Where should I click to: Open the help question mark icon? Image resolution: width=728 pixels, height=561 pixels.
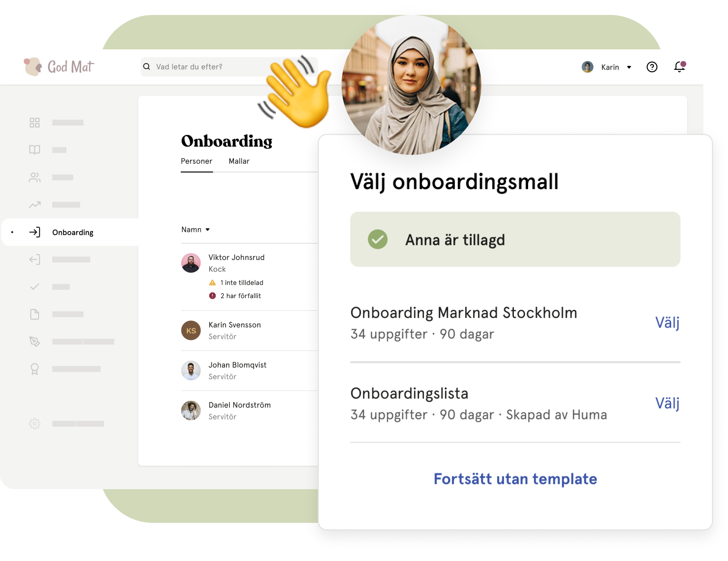click(652, 67)
